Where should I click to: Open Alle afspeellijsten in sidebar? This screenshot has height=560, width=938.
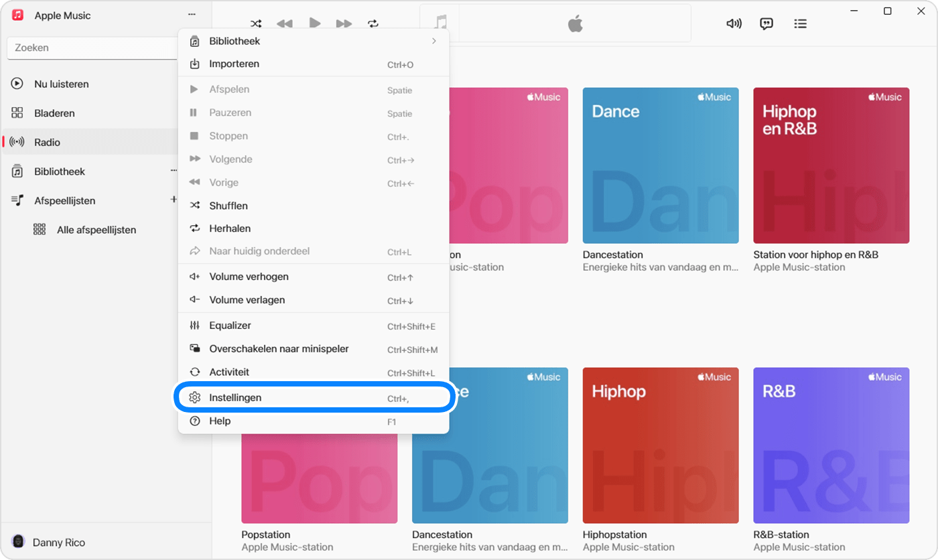[x=96, y=230]
